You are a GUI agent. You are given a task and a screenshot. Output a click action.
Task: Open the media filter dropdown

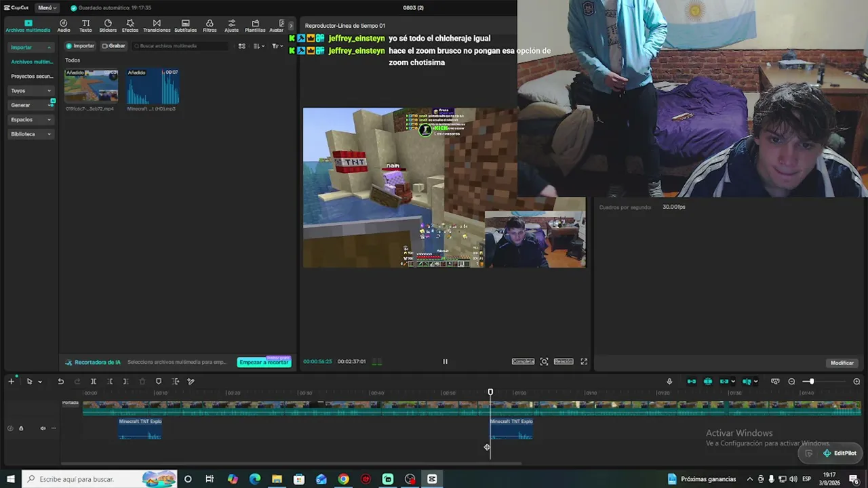pyautogui.click(x=277, y=46)
